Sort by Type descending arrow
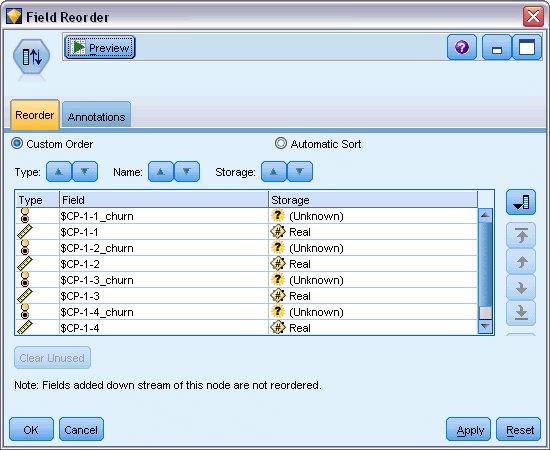 (85, 172)
